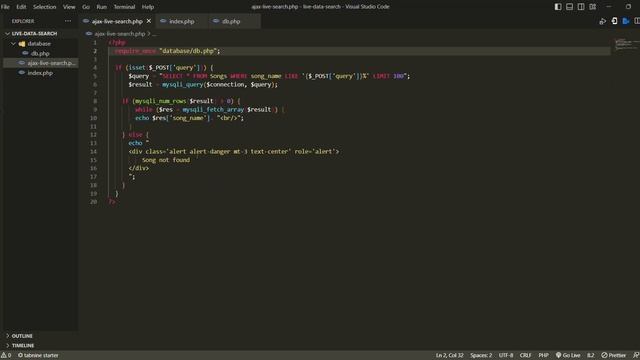This screenshot has width=640, height=360.
Task: Collapse the database folder chevron
Action: (13, 44)
